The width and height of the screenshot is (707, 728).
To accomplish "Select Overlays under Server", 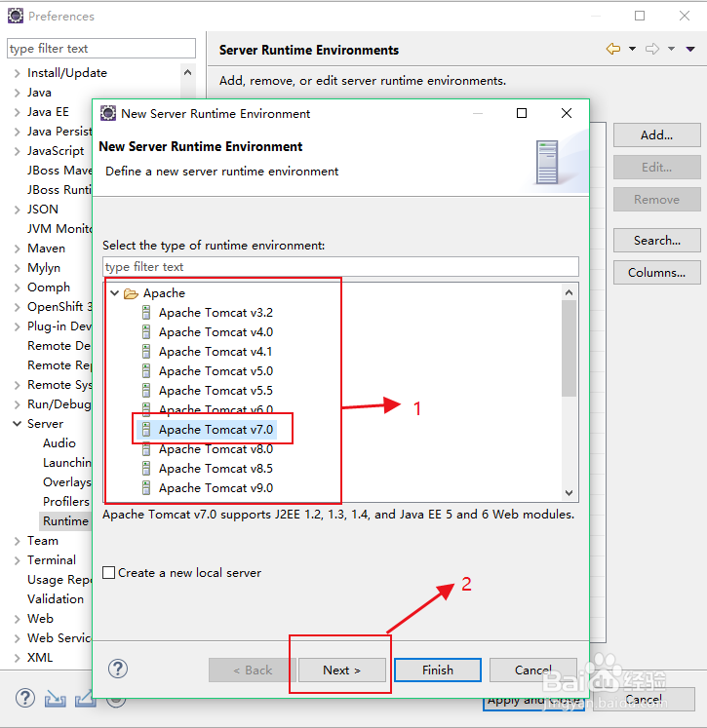I will pos(67,482).
